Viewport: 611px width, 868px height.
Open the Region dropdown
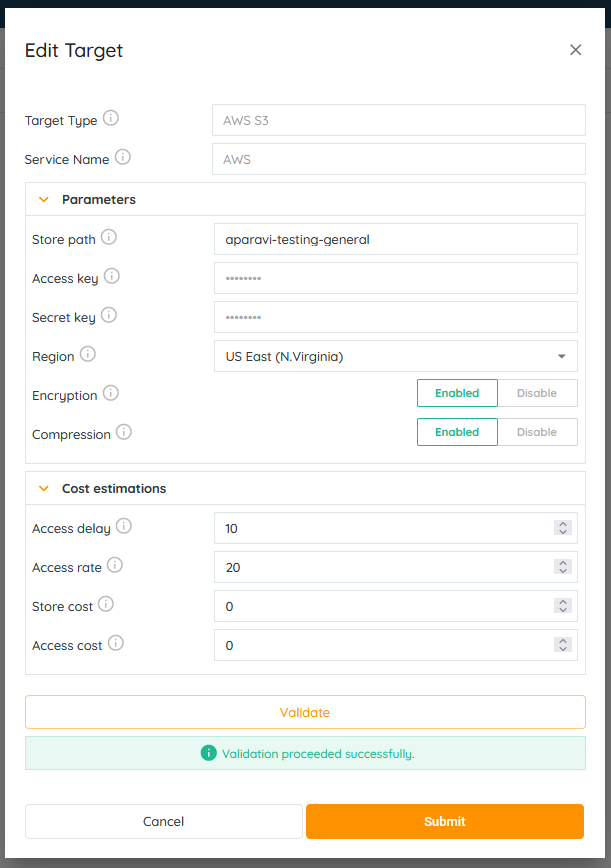point(395,356)
